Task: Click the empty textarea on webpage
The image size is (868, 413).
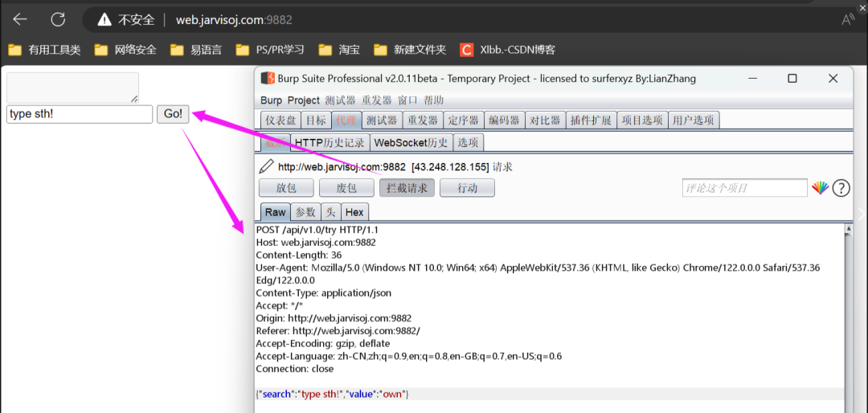Action: [72, 88]
